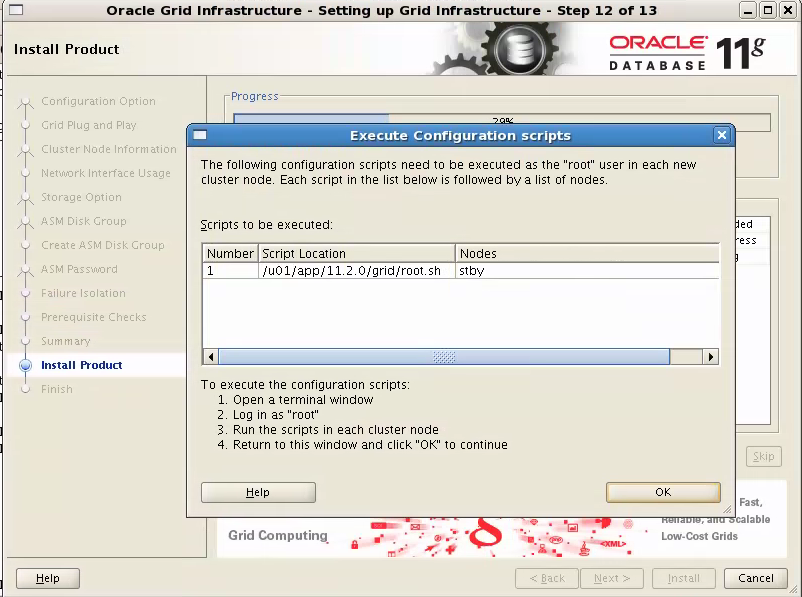
Task: Cancel the Grid Infrastructure installation
Action: [755, 578]
